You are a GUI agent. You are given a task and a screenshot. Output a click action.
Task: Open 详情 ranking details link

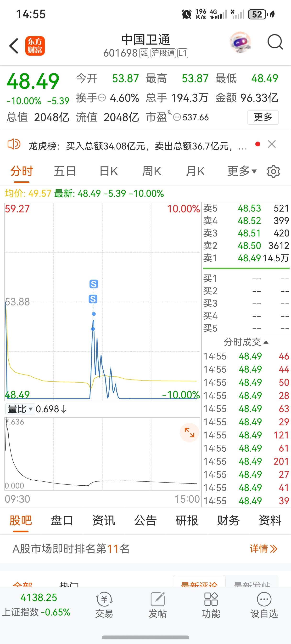(263, 549)
